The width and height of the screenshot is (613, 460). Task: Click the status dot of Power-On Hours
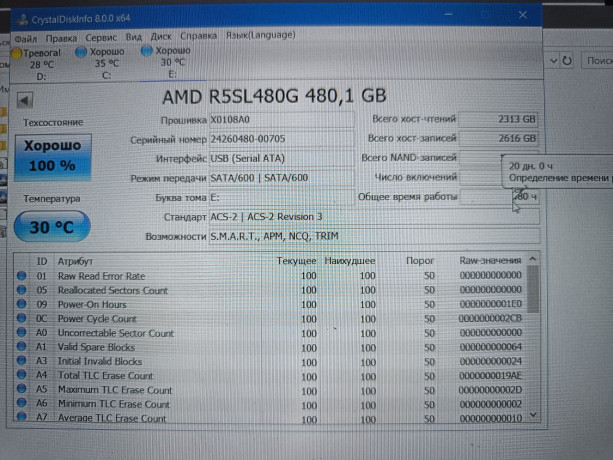pyautogui.click(x=22, y=304)
